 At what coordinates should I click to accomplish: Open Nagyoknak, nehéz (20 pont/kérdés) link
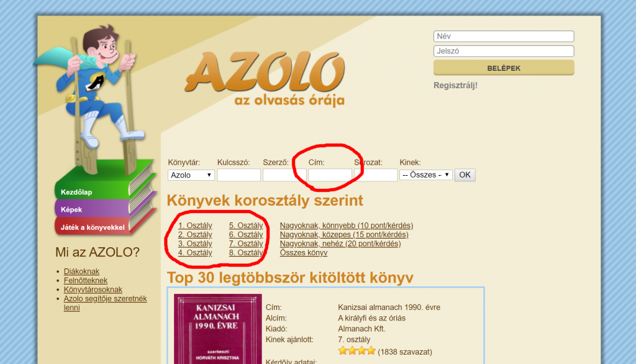(x=340, y=243)
